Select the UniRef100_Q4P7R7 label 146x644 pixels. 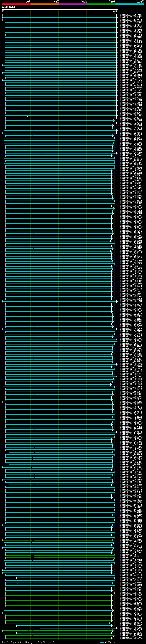coord(131,153)
